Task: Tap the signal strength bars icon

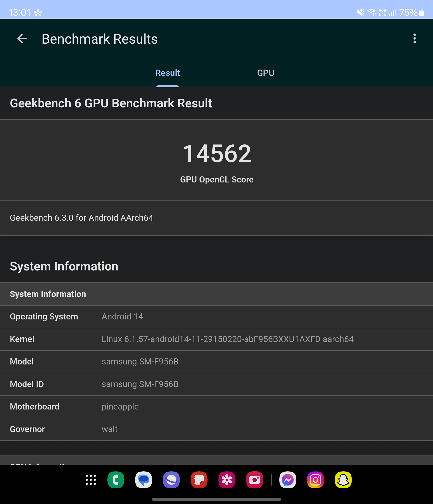Action: pyautogui.click(x=393, y=12)
